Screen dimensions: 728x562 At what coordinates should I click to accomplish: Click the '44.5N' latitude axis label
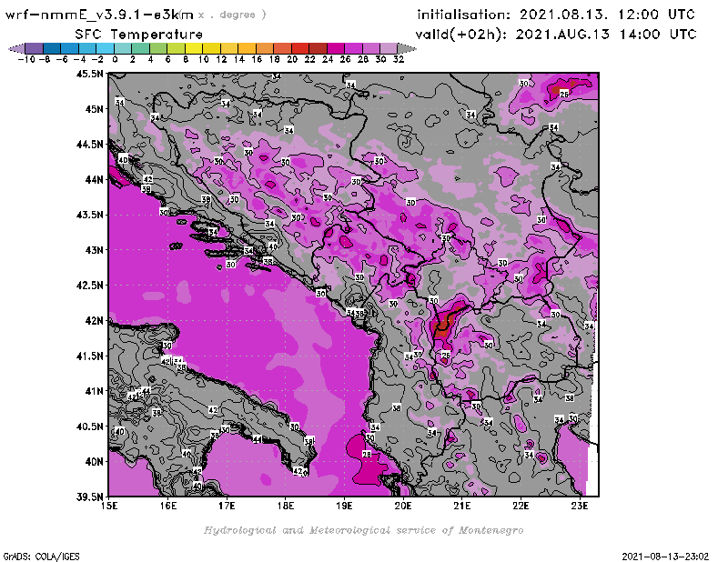click(x=89, y=145)
